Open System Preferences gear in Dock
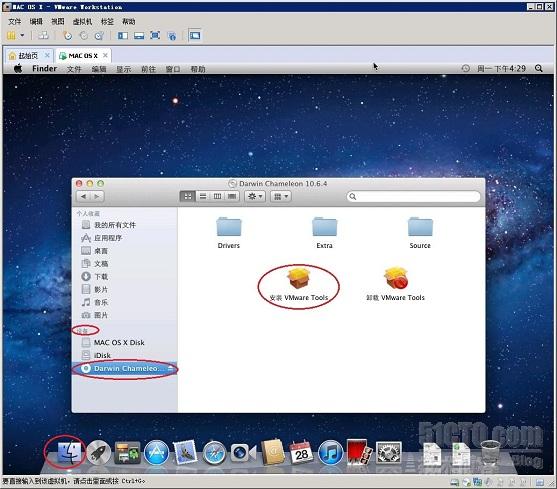The image size is (557, 489). 389,452
